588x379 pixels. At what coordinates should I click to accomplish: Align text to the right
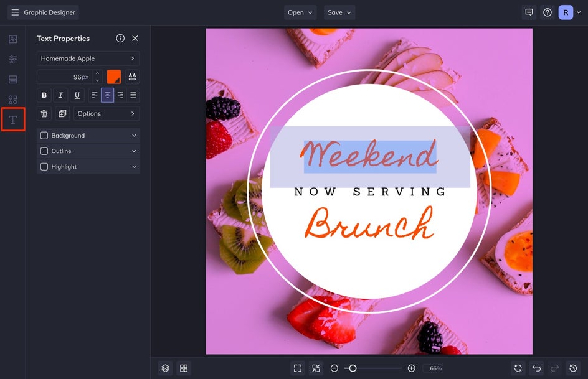[x=120, y=95]
